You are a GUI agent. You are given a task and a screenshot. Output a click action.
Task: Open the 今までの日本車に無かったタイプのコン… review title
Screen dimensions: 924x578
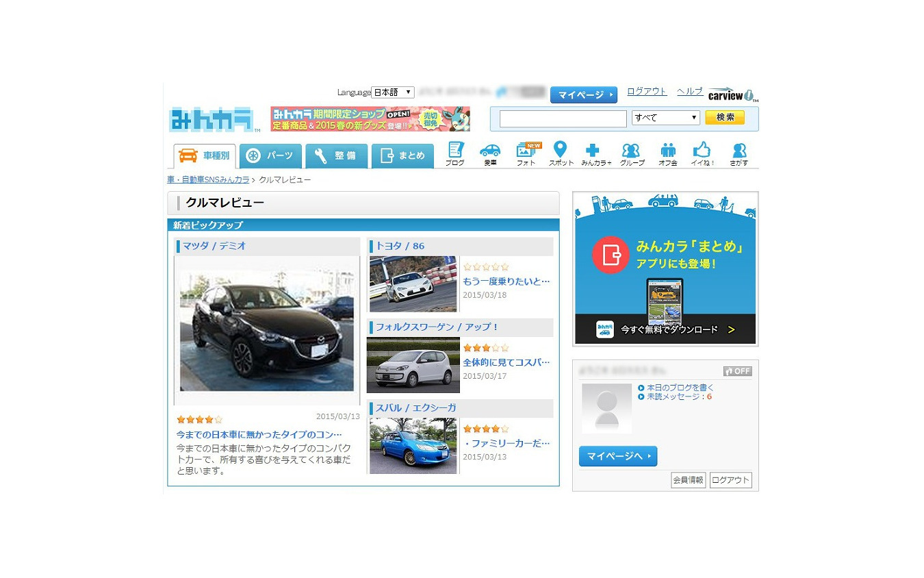[x=259, y=434]
